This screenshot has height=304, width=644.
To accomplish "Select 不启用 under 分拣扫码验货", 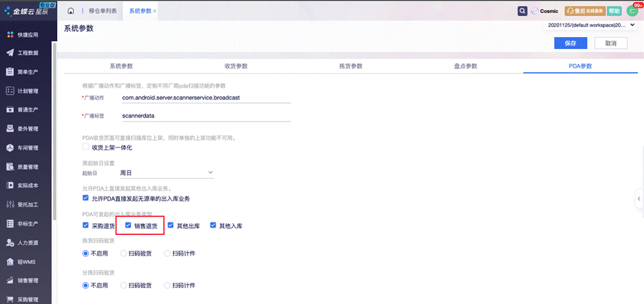I will click(x=86, y=285).
